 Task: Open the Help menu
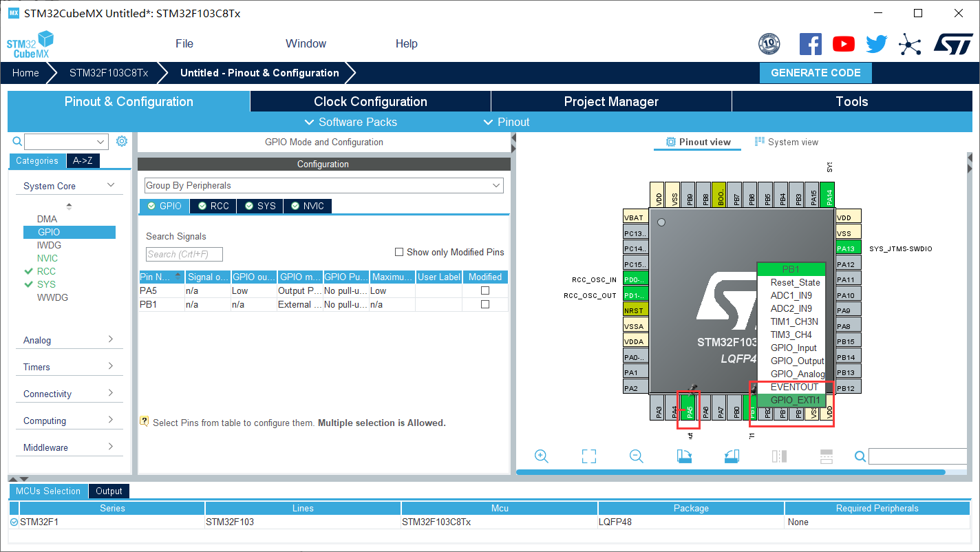(407, 43)
